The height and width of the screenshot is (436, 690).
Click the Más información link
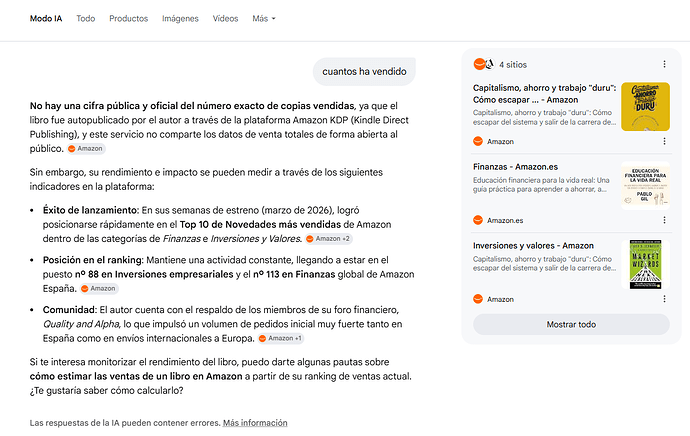point(255,423)
